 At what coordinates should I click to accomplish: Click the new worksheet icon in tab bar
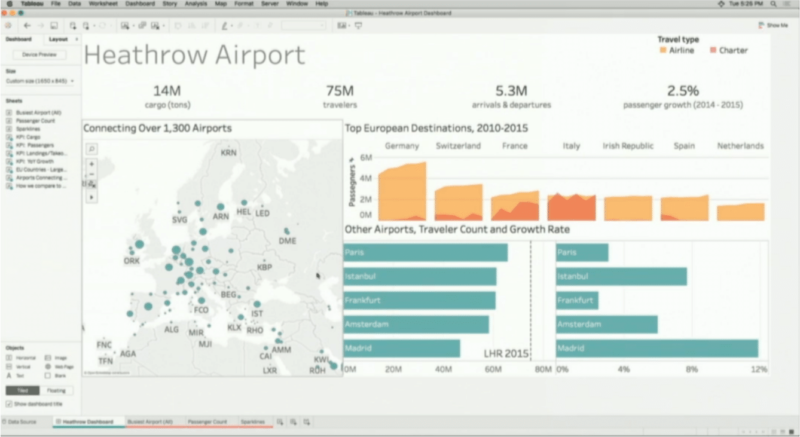click(280, 422)
